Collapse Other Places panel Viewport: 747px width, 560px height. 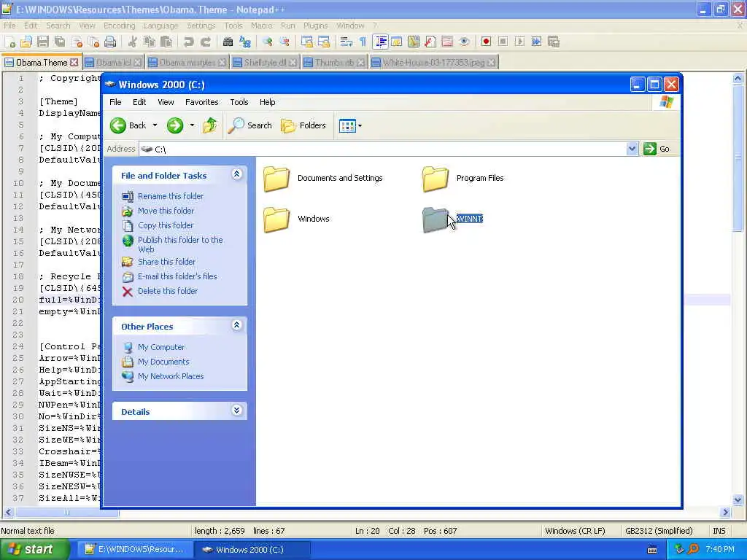(x=237, y=325)
